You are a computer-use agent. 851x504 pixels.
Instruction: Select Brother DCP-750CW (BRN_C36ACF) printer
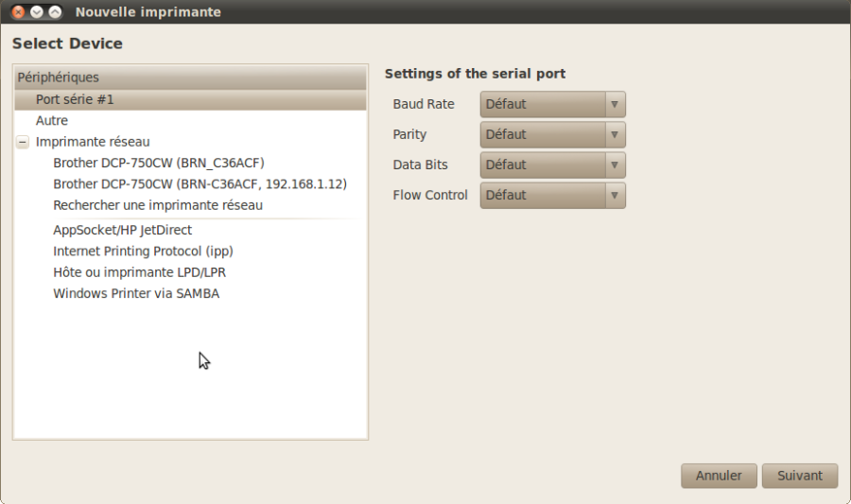pyautogui.click(x=159, y=163)
